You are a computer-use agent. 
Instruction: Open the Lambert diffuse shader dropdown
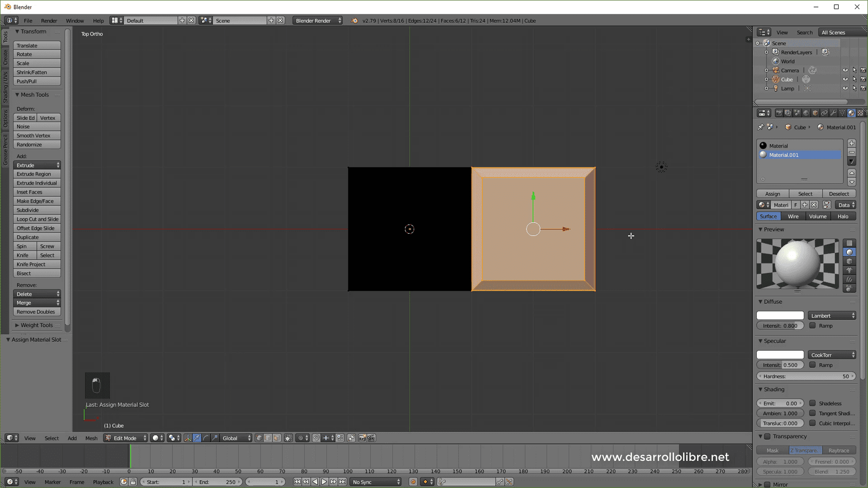pyautogui.click(x=832, y=316)
